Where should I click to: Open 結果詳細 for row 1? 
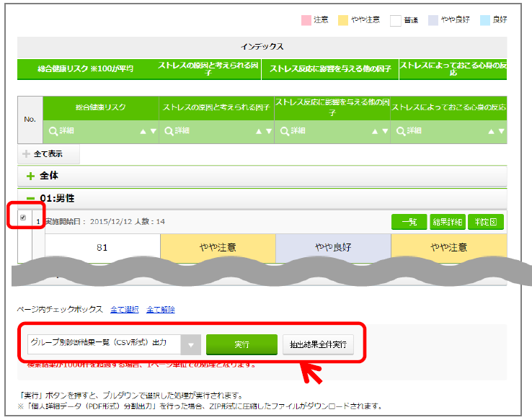448,222
